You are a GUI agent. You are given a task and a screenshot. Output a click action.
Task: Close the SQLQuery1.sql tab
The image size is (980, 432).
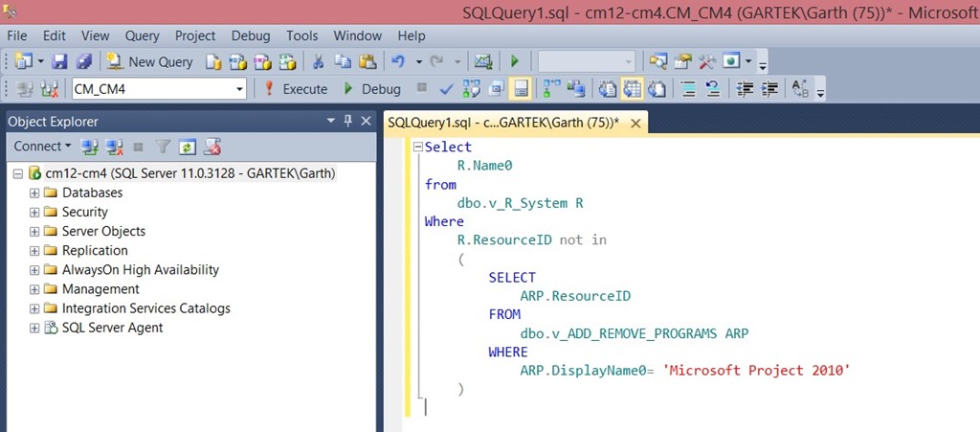click(635, 124)
